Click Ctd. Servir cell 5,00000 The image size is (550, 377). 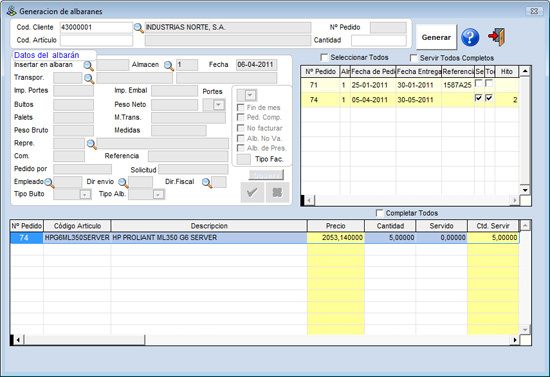[x=493, y=238]
